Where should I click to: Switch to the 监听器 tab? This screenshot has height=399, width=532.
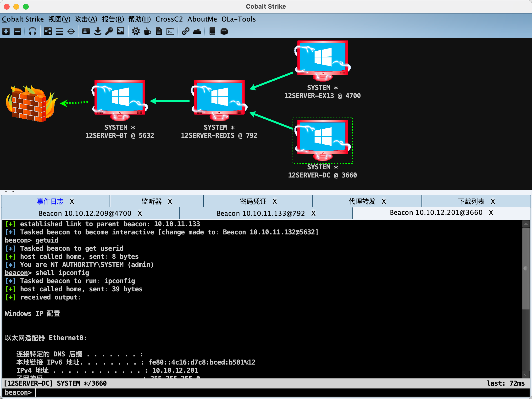point(151,201)
